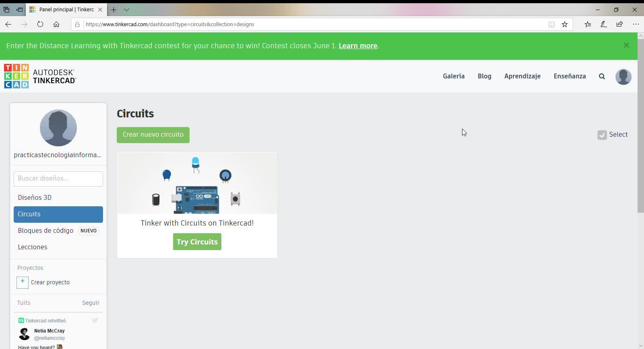The width and height of the screenshot is (644, 349).
Task: Click the NUEVO badge
Action: coord(89,231)
